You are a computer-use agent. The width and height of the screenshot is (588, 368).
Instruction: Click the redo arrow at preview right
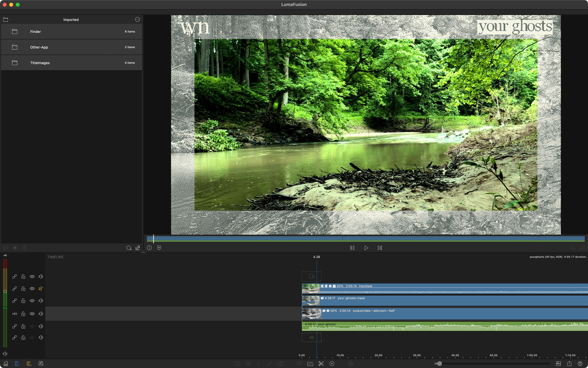[582, 248]
